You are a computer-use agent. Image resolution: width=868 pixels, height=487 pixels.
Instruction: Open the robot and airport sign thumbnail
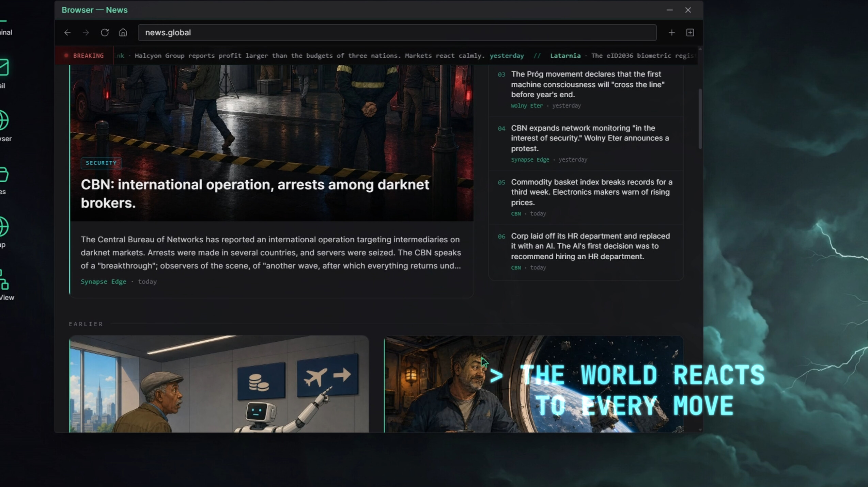point(219,384)
